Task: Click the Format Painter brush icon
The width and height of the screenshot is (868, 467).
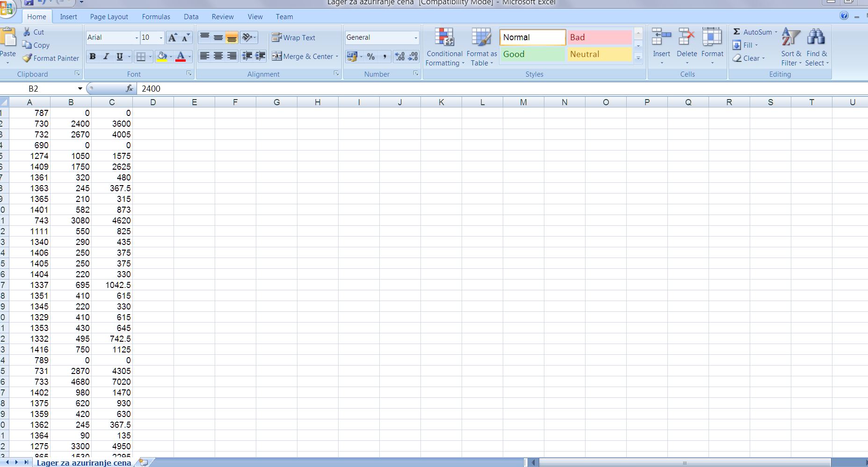Action: (x=27, y=58)
